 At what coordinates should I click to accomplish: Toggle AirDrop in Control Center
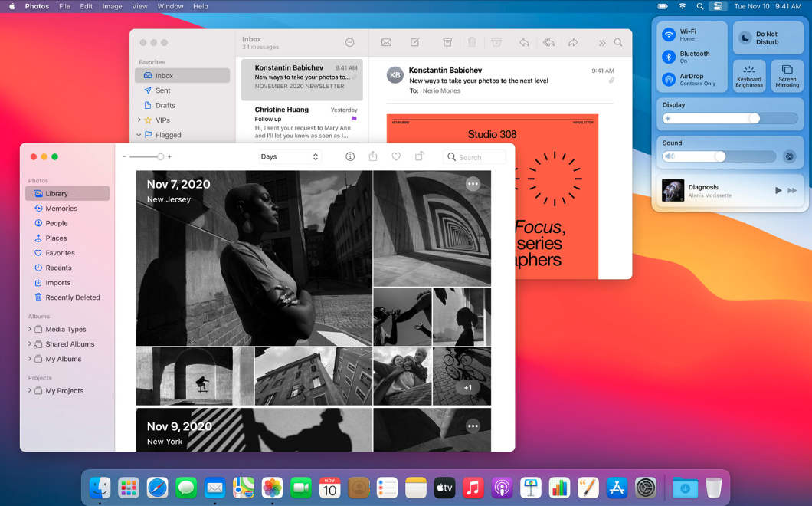coord(669,79)
